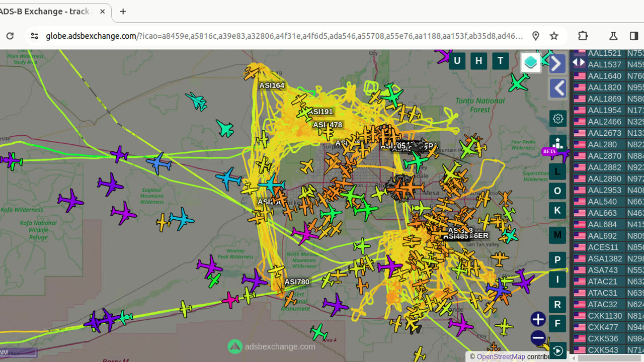Expand sidebar with right chevron arrow
The image size is (644, 362).
pyautogui.click(x=557, y=64)
